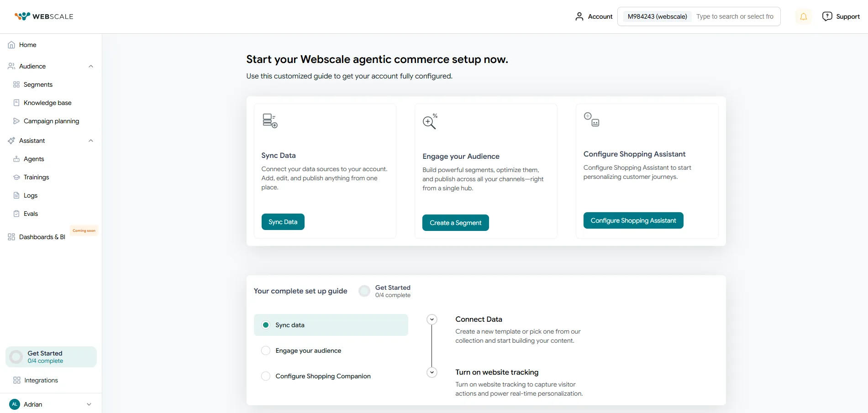Click the Dashboards & BI icon

pyautogui.click(x=11, y=237)
